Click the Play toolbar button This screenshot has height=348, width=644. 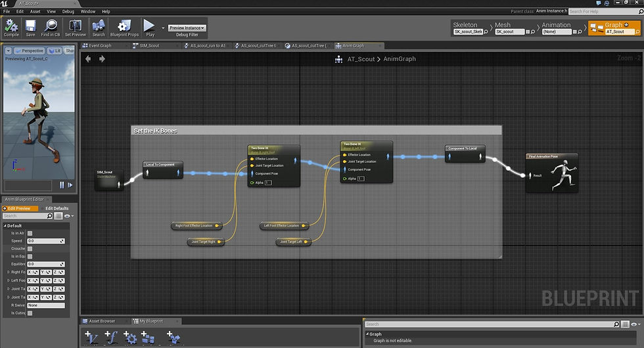point(150,28)
